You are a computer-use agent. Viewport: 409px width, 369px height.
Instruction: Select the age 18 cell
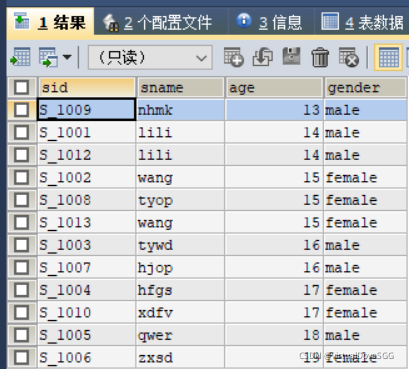tap(274, 335)
